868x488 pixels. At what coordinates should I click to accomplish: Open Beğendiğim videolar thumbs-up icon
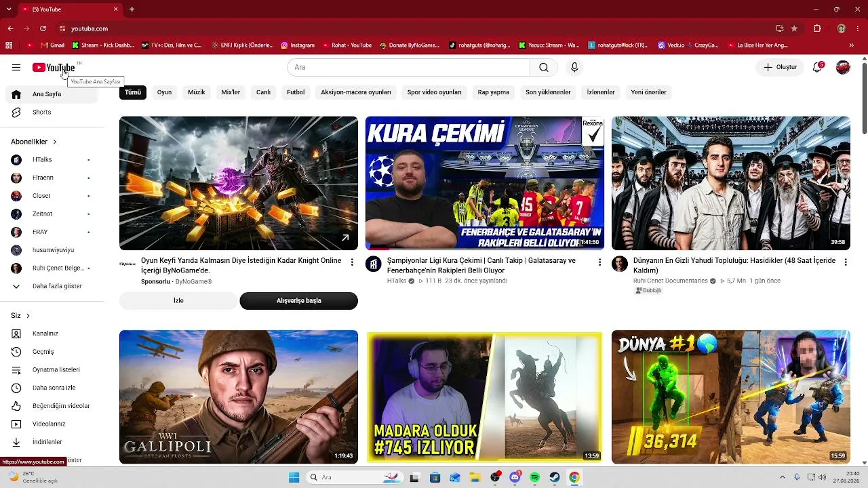[16, 406]
